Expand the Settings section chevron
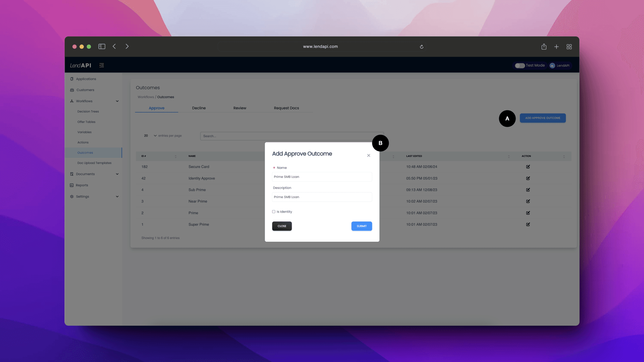 (x=117, y=196)
